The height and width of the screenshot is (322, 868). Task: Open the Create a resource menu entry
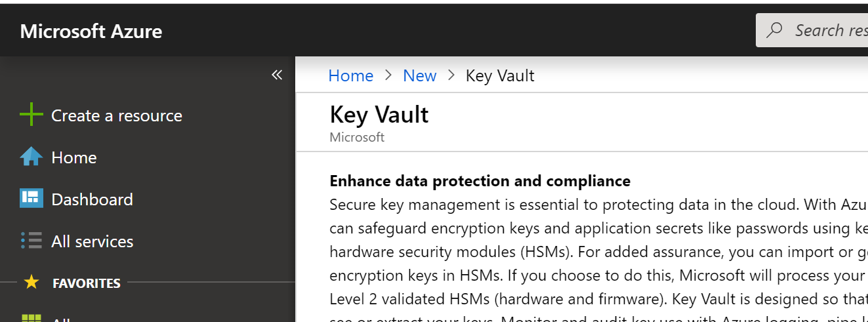pyautogui.click(x=117, y=115)
